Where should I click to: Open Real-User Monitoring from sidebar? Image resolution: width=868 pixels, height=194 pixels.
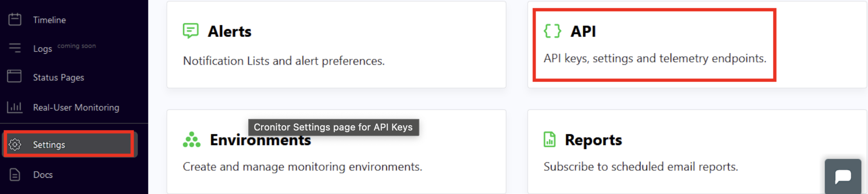[76, 108]
